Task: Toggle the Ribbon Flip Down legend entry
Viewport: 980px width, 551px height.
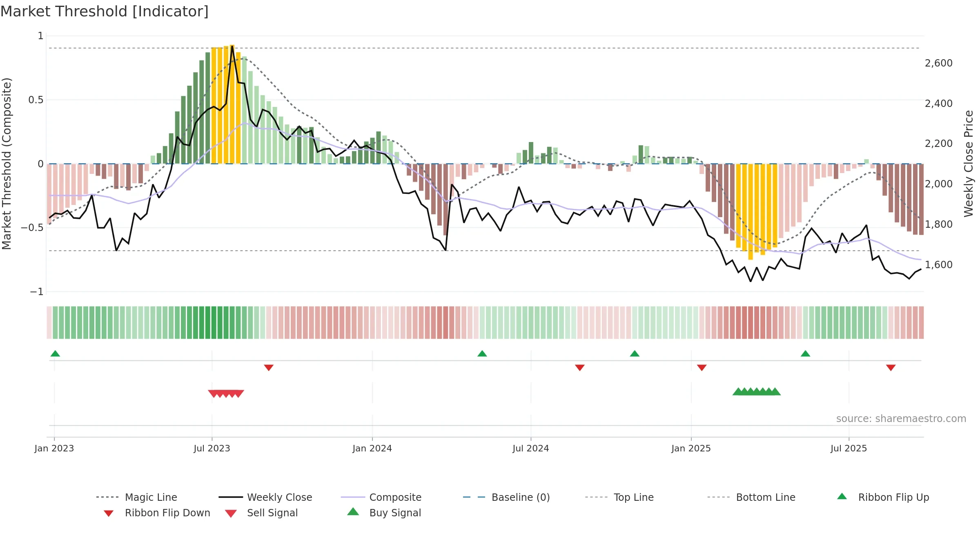Action: click(x=157, y=513)
